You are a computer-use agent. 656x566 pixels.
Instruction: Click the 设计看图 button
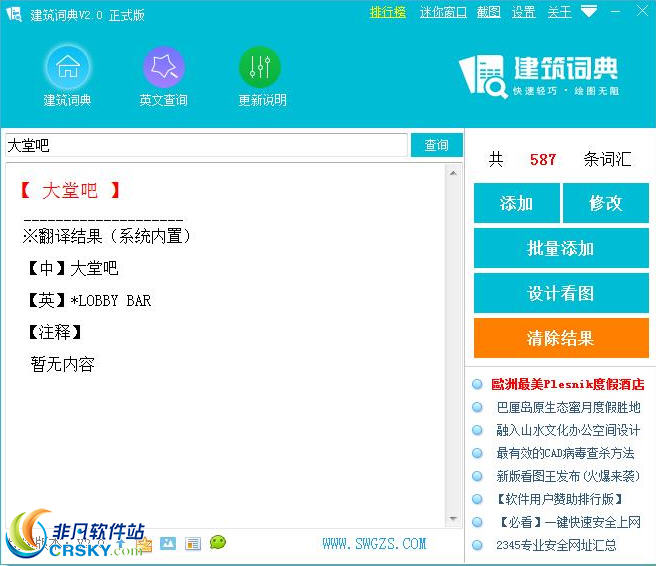point(561,293)
